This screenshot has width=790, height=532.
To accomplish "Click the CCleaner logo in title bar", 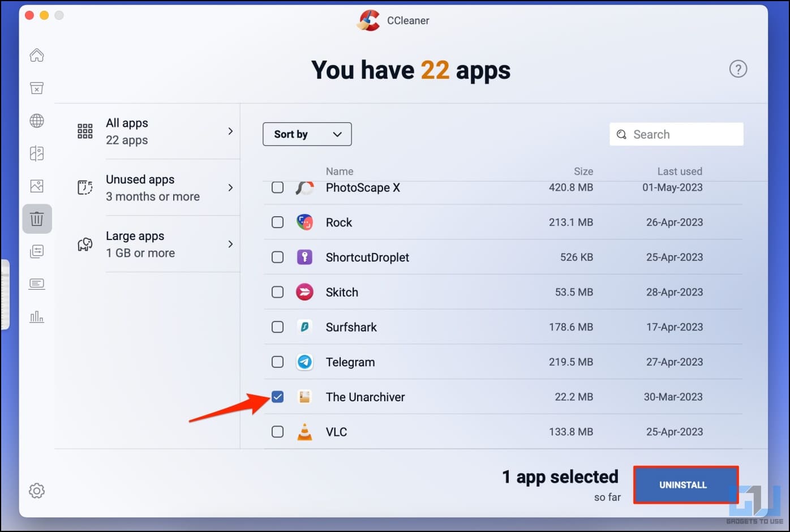I will [368, 20].
